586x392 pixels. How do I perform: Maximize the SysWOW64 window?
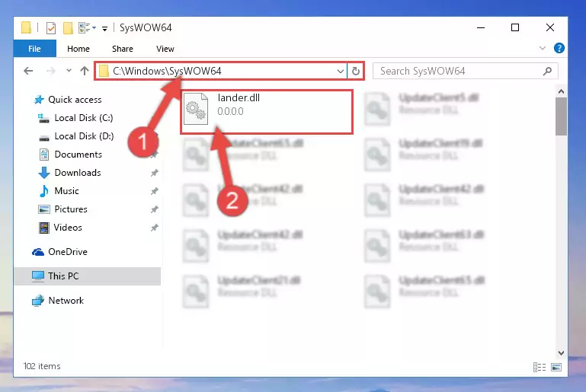(515, 27)
